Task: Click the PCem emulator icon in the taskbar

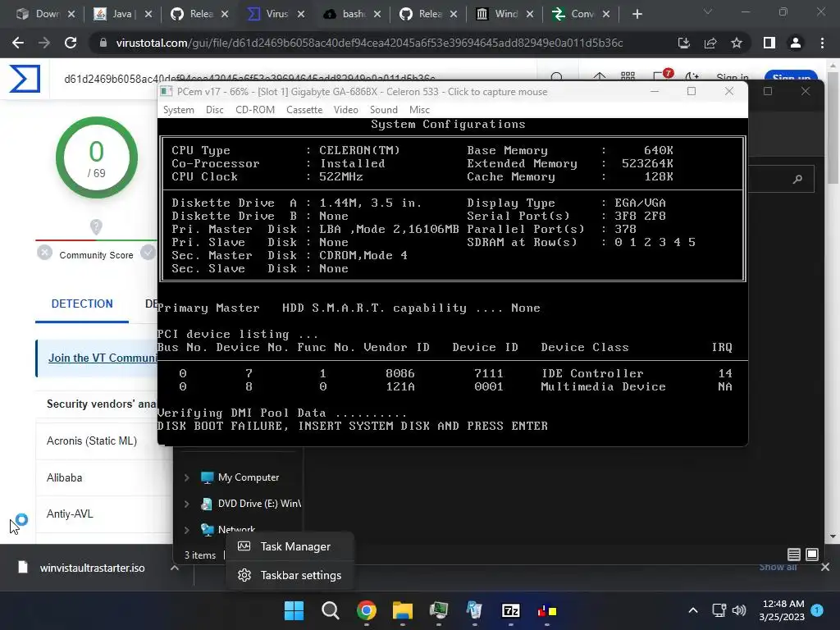Action: click(x=439, y=610)
